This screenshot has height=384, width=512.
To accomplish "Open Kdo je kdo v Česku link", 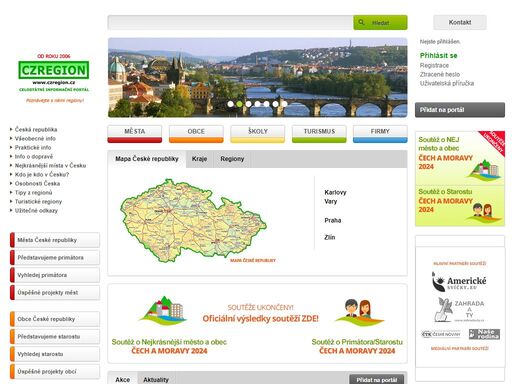I will [x=42, y=174].
